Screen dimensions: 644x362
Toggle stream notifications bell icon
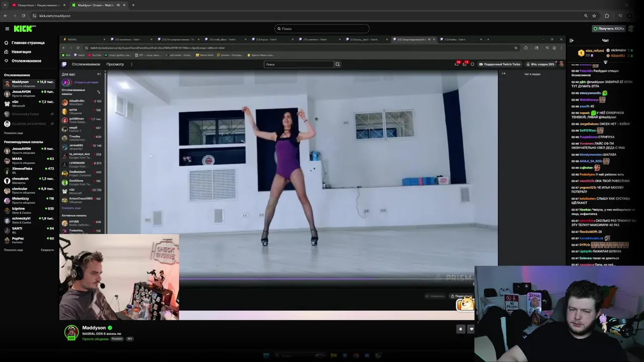(x=460, y=329)
